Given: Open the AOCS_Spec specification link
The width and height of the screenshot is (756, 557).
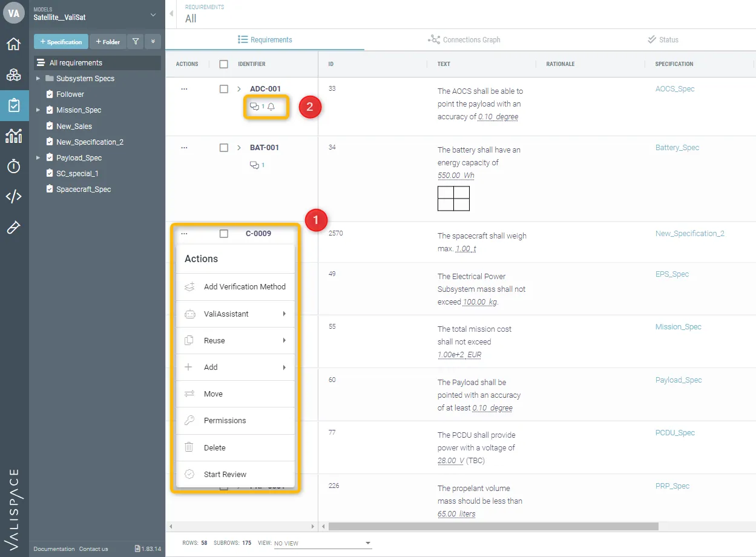Looking at the screenshot, I should coord(675,89).
